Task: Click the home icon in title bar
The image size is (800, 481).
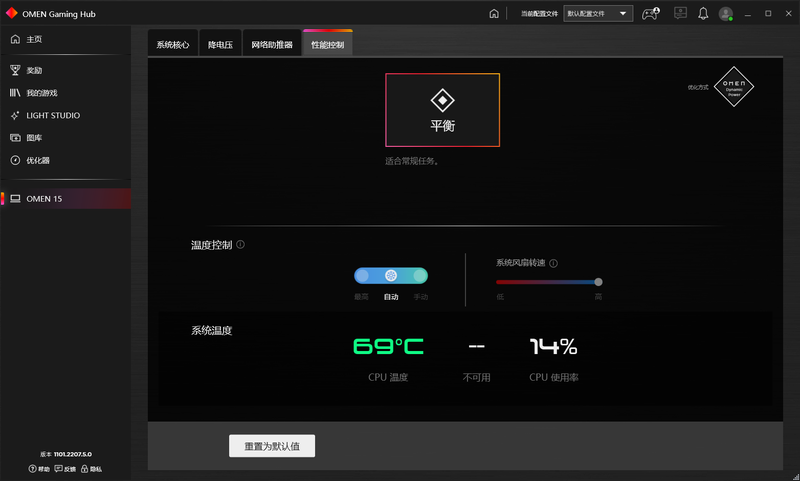Action: [494, 14]
